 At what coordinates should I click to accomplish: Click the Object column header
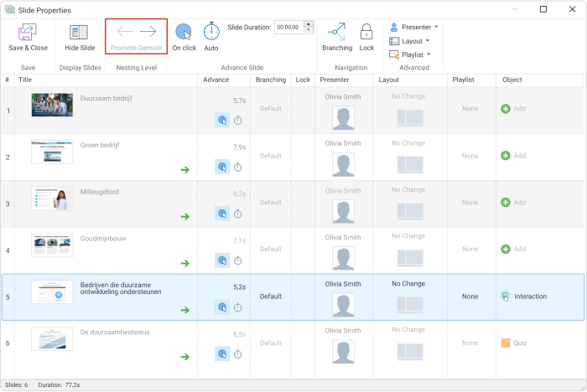[512, 80]
